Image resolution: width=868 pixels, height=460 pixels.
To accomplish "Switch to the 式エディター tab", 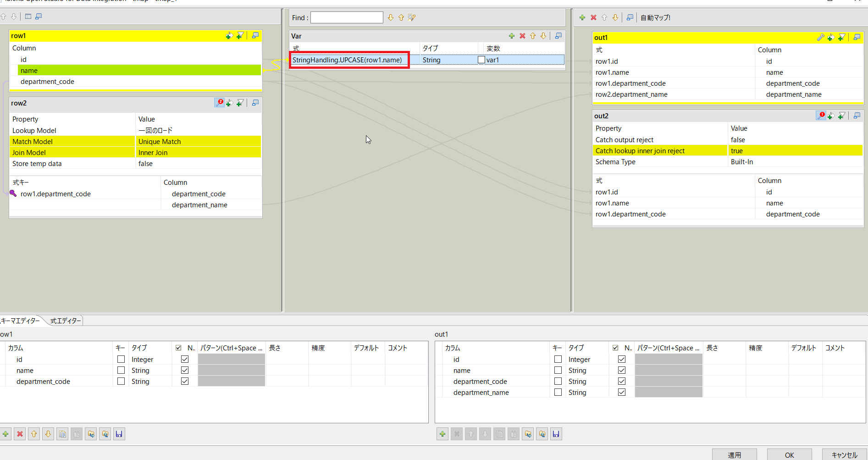I will [x=65, y=321].
